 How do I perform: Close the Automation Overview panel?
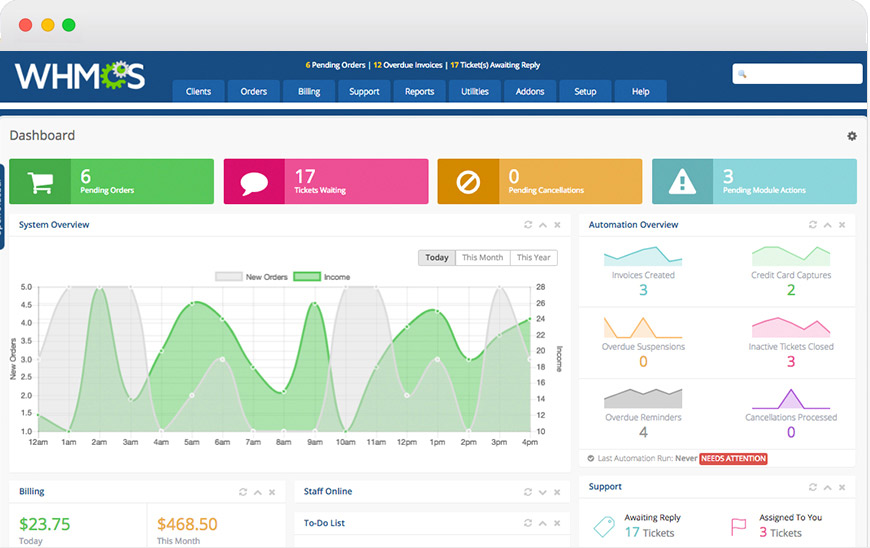[842, 225]
